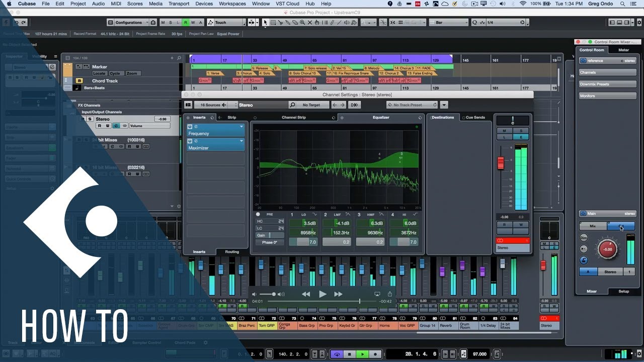Go to previous channel arrow in Channel Settings
Viewport: 644px width, 362px height.
point(336,105)
